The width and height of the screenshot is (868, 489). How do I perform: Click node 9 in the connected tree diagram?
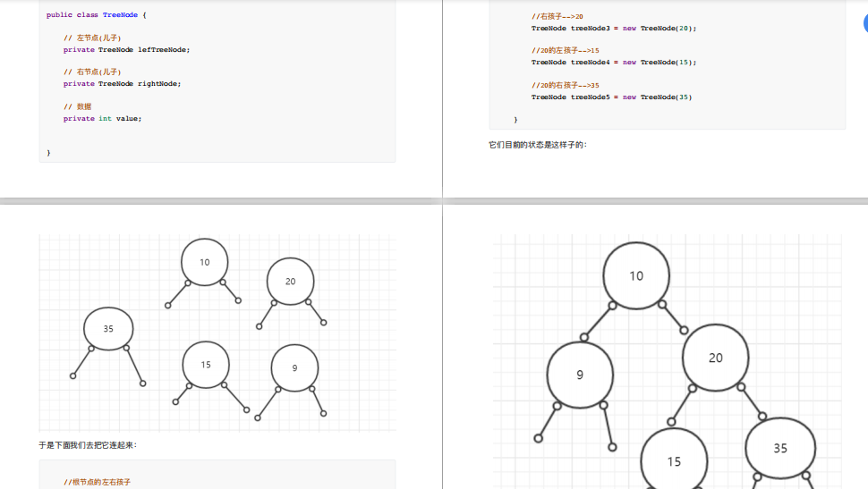pyautogui.click(x=580, y=375)
